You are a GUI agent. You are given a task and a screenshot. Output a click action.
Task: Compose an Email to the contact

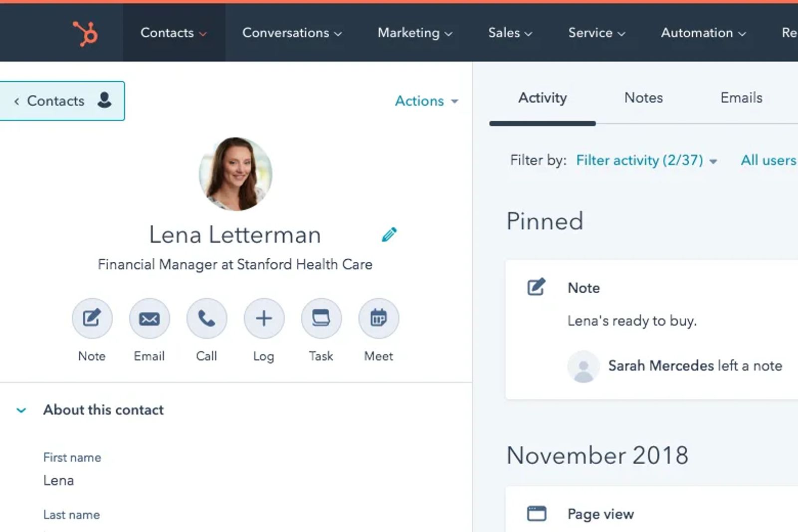[x=149, y=318]
